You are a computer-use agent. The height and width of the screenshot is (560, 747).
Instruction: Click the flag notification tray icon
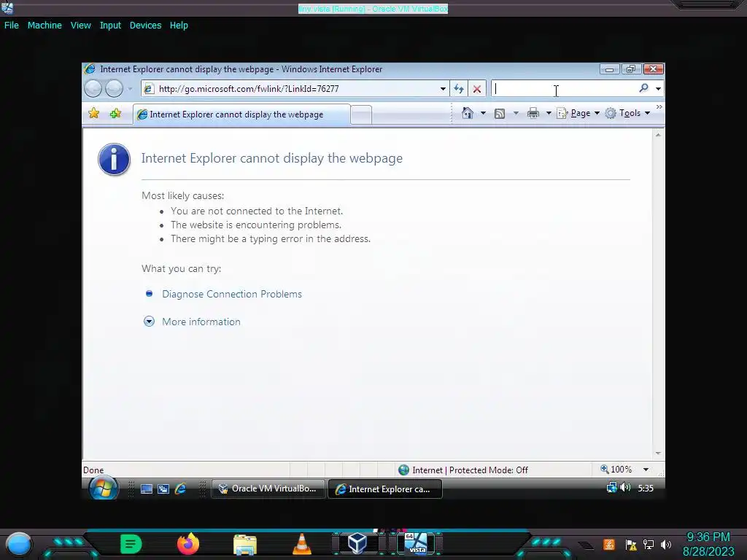coord(631,544)
